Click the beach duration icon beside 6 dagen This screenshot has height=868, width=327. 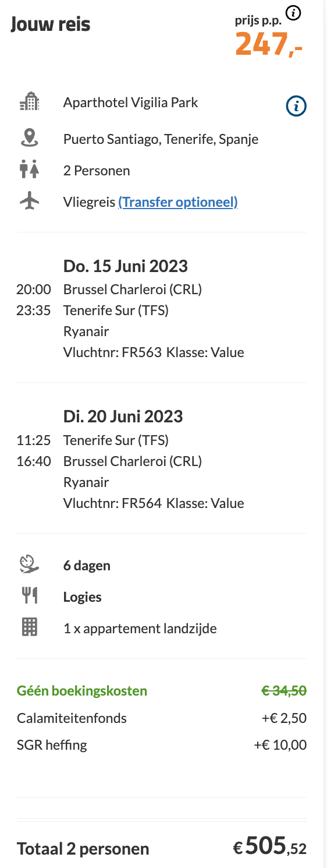pyautogui.click(x=29, y=565)
